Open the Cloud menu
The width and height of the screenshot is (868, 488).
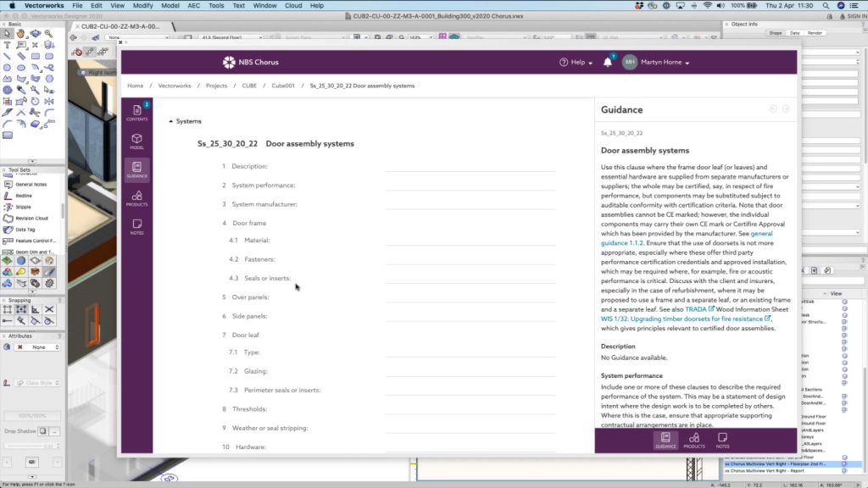tap(293, 6)
